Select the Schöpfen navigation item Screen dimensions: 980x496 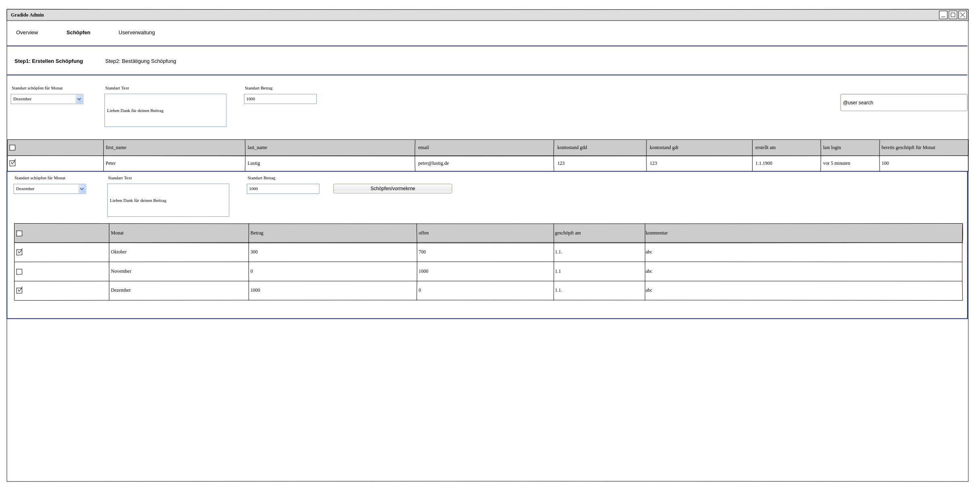click(x=78, y=33)
